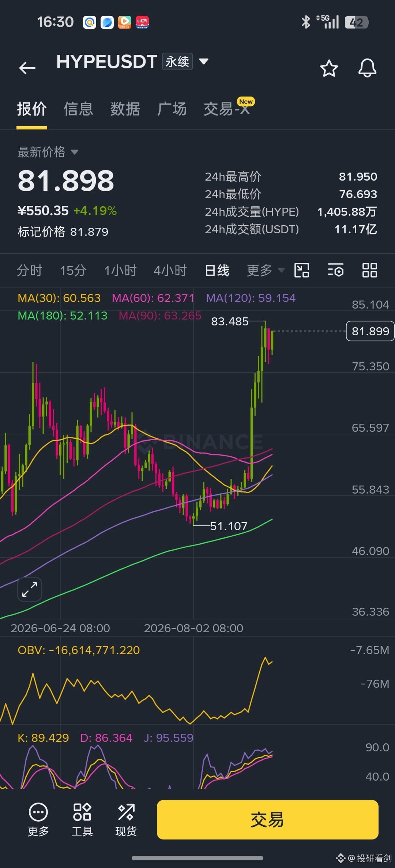Tap the 24h成交量(HYPE) value 1,405.88万
This screenshot has width=395, height=868.
[x=347, y=212]
